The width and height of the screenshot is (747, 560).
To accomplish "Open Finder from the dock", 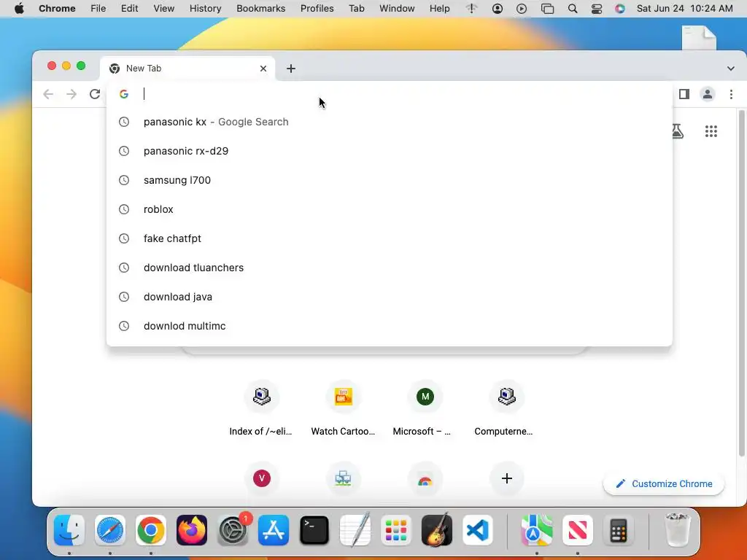I will click(69, 530).
